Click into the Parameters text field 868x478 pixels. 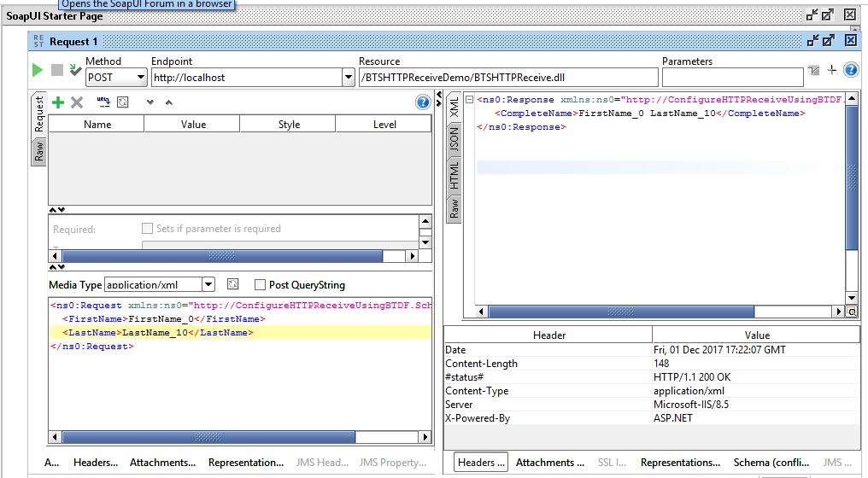coord(732,78)
